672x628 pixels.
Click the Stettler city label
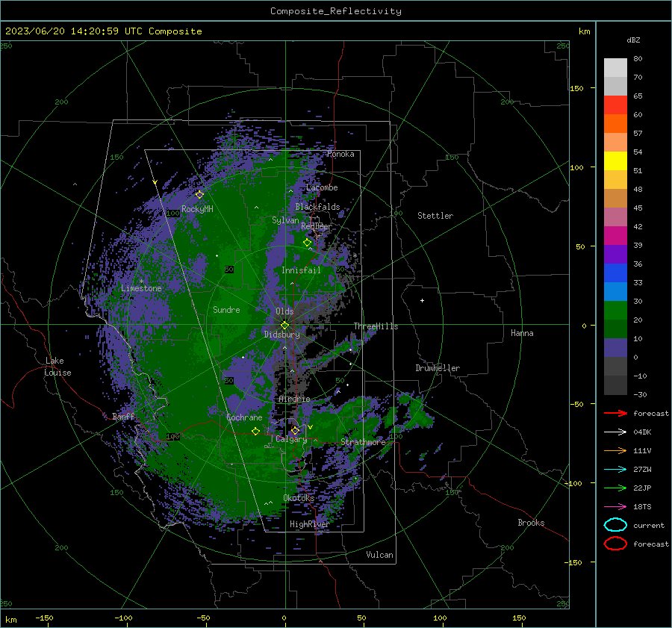tap(435, 216)
